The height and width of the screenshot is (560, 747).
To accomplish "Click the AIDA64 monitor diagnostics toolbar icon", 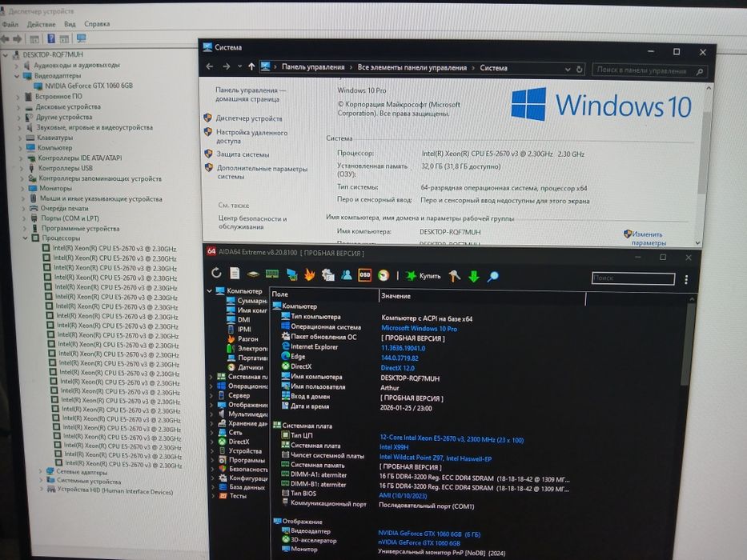I will 291,274.
